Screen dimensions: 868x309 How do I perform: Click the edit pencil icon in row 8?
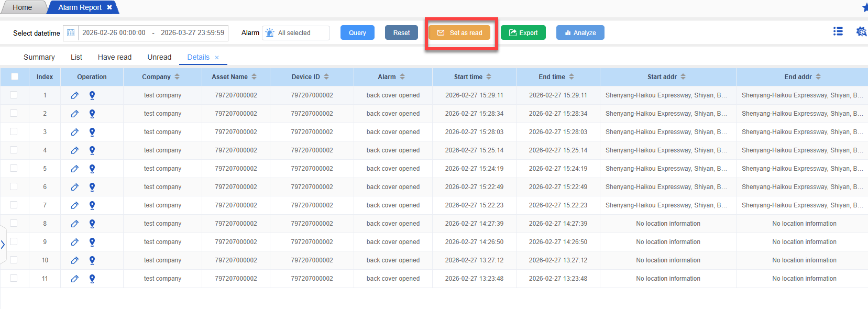[75, 224]
